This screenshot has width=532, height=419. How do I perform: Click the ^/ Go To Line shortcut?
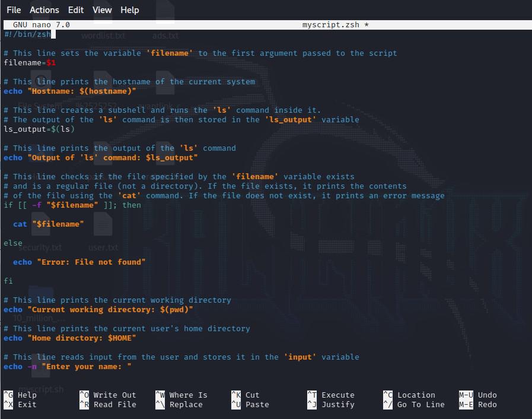[x=414, y=404]
